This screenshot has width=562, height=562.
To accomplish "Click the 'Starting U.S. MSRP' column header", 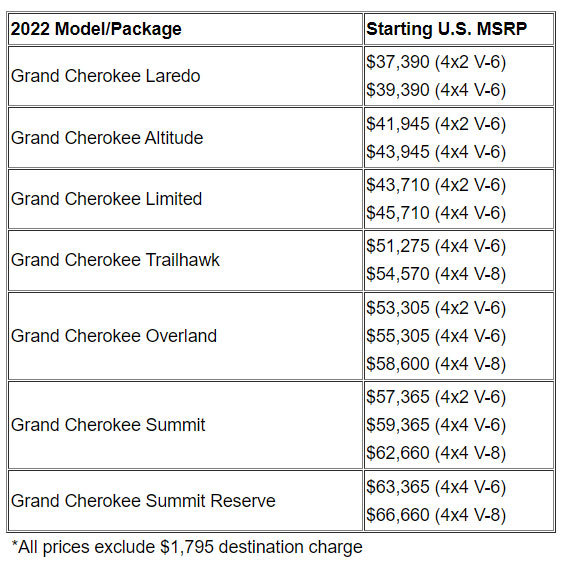I will (x=447, y=29).
